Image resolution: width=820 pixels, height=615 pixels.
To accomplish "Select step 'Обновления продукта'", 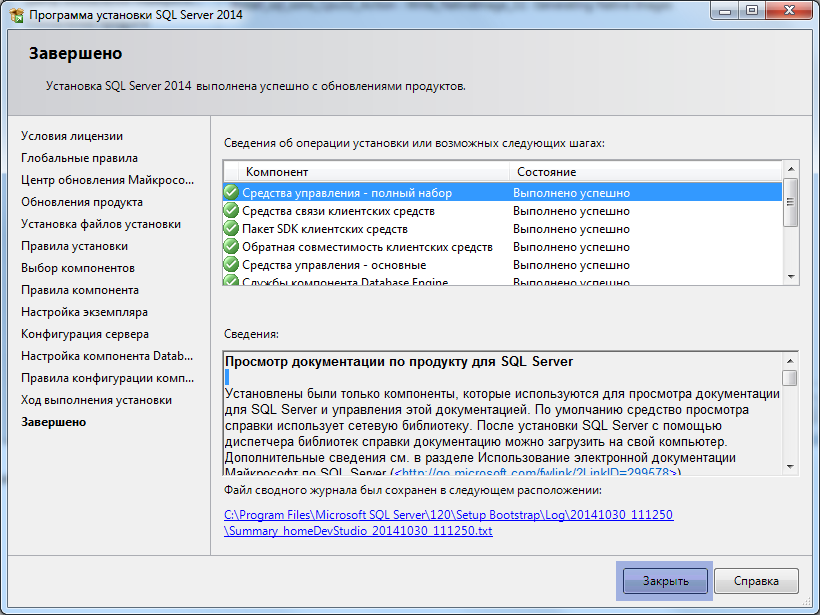I will click(82, 202).
